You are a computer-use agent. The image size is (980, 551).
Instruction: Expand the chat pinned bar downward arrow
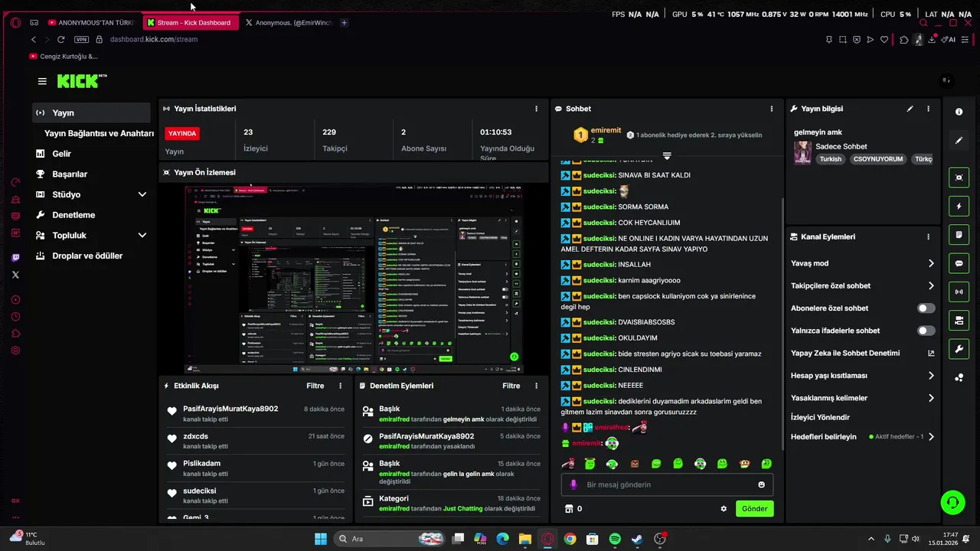pyautogui.click(x=667, y=155)
